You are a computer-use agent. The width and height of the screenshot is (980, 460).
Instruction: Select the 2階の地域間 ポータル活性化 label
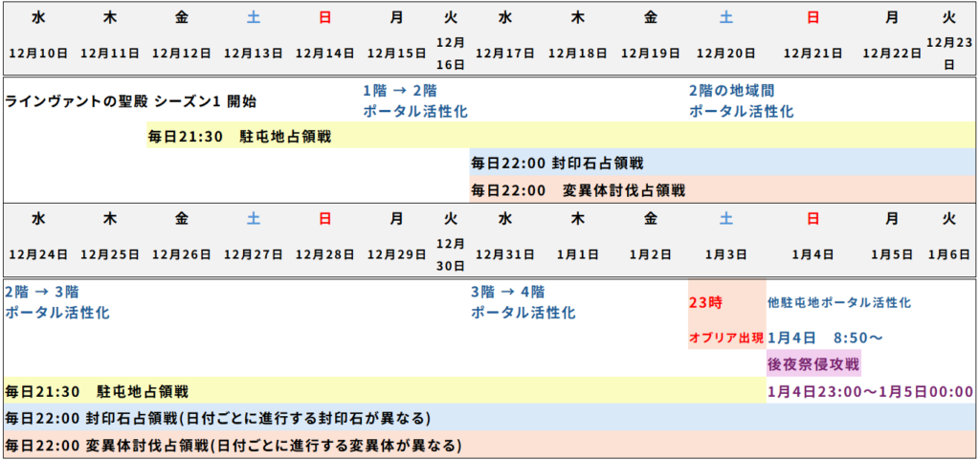point(741,101)
